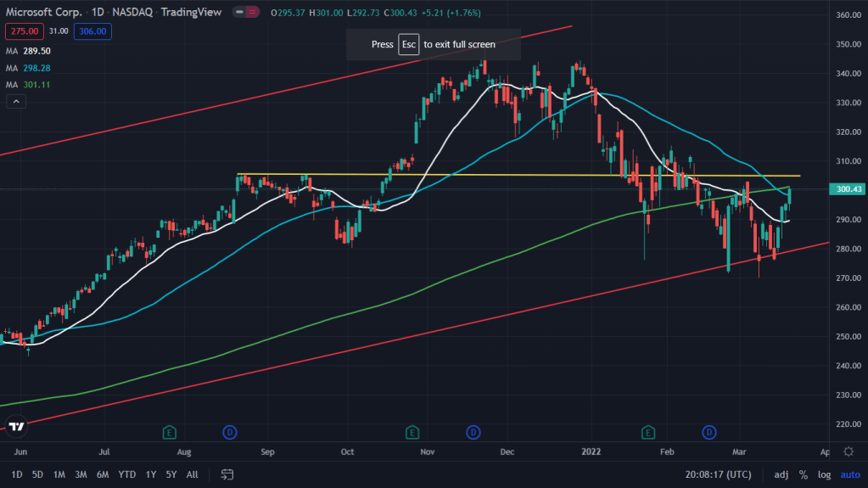Open chart settings gear icon
The width and height of the screenshot is (868, 488).
pyautogui.click(x=848, y=451)
